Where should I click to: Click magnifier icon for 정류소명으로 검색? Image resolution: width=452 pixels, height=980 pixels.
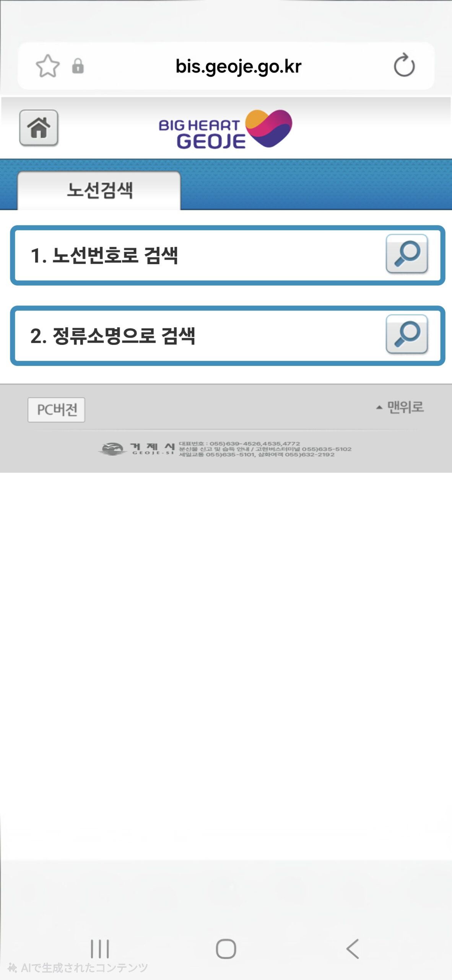[406, 334]
